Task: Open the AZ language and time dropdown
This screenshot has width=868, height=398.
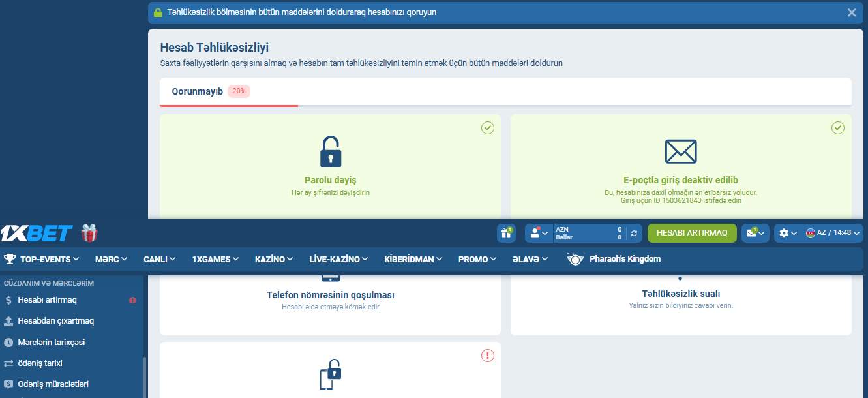Action: [833, 233]
